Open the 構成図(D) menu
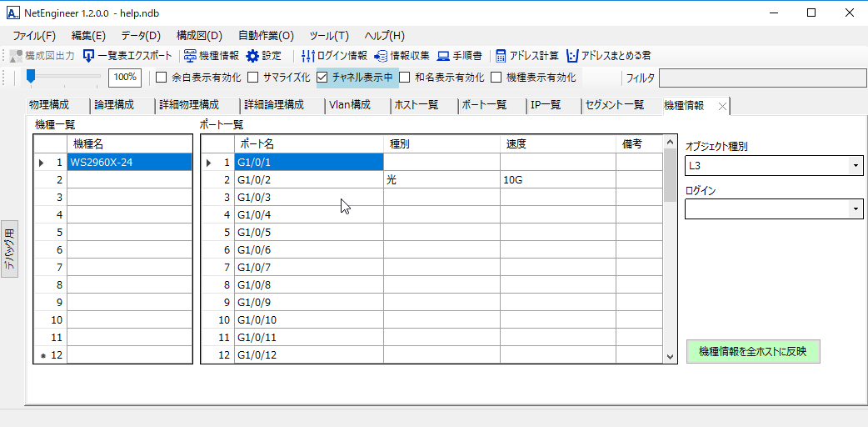This screenshot has height=427, width=868. (x=199, y=36)
